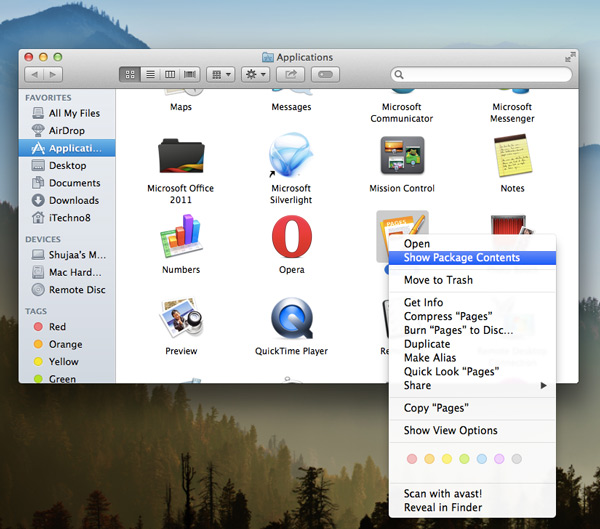The width and height of the screenshot is (600, 529).
Task: Select the Microsoft Silverlight app icon
Action: (x=291, y=155)
